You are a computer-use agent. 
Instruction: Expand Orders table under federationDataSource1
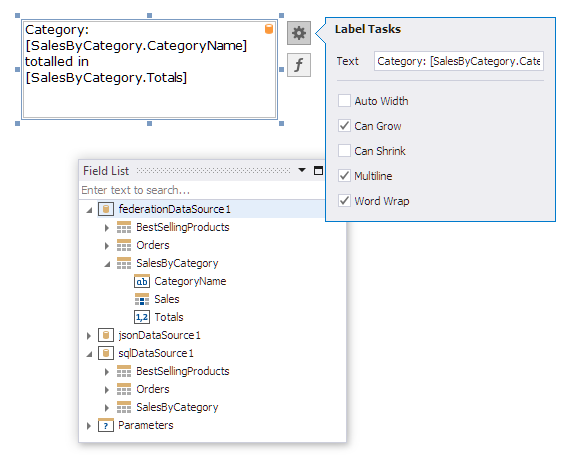pos(107,246)
